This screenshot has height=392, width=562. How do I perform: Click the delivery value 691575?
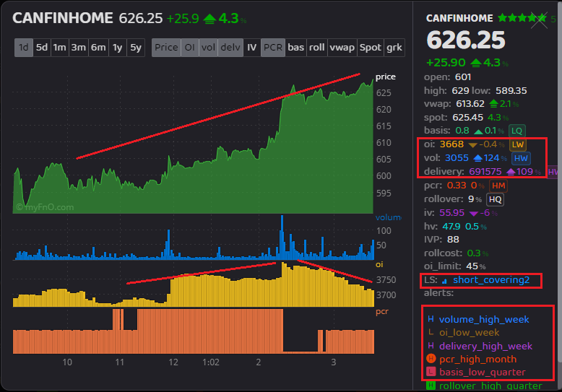485,172
